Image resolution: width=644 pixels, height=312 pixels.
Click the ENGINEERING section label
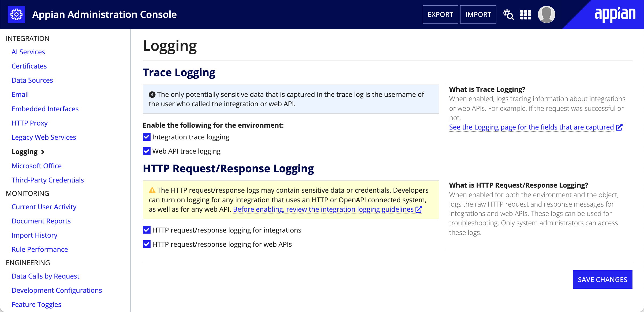point(28,263)
